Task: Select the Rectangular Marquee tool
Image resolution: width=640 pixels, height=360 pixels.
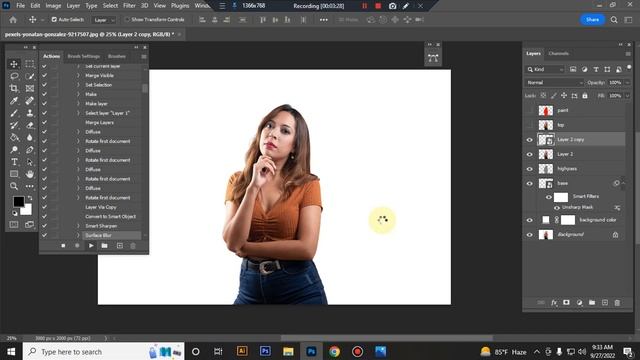Action: point(30,64)
